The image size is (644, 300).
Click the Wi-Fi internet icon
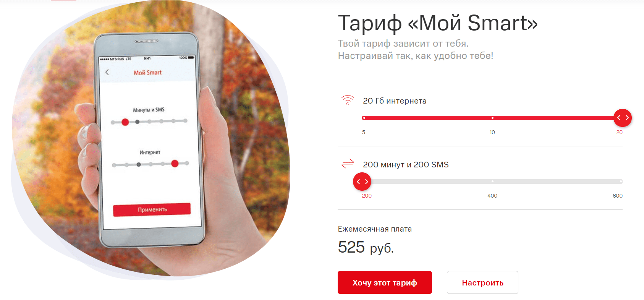point(348,100)
